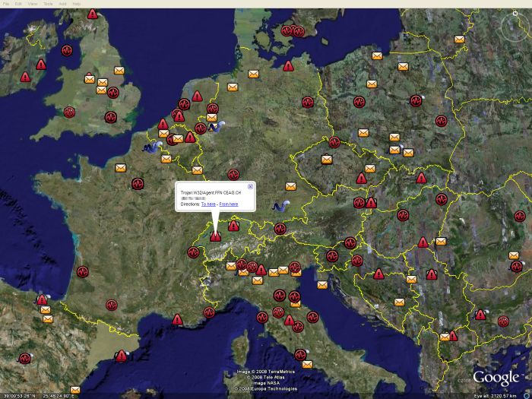Click the "To here" directions link
The image size is (532, 399).
pos(207,204)
